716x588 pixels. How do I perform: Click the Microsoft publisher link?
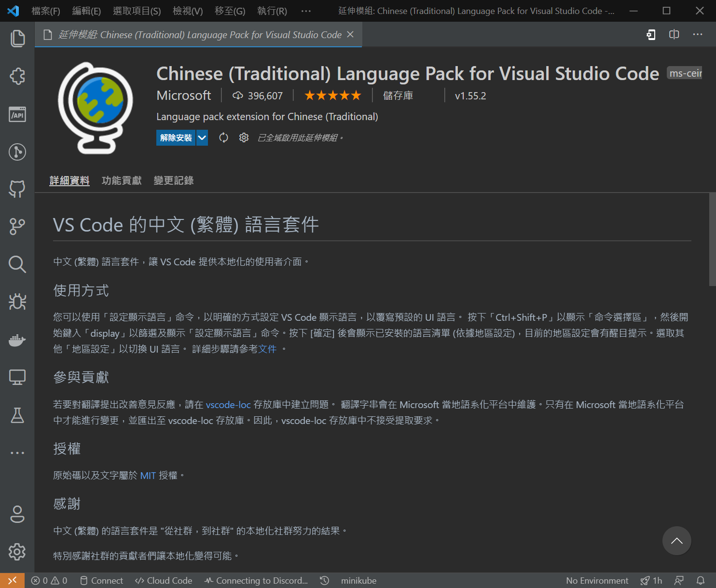[184, 96]
